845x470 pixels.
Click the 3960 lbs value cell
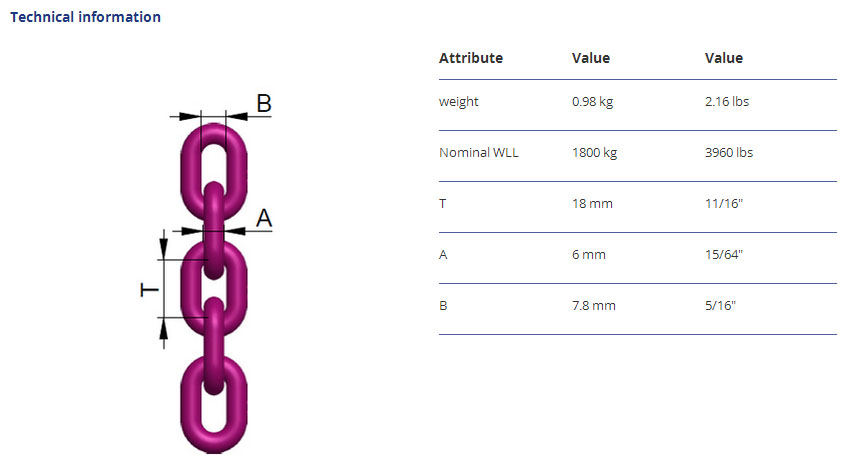click(x=729, y=153)
